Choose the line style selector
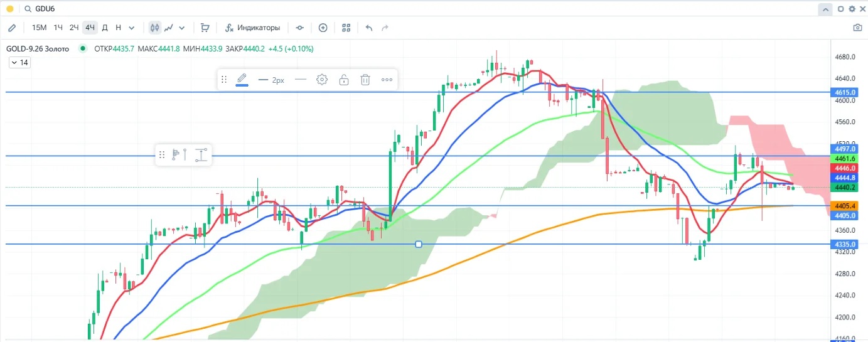Image resolution: width=868 pixels, height=342 pixels. 301,80
